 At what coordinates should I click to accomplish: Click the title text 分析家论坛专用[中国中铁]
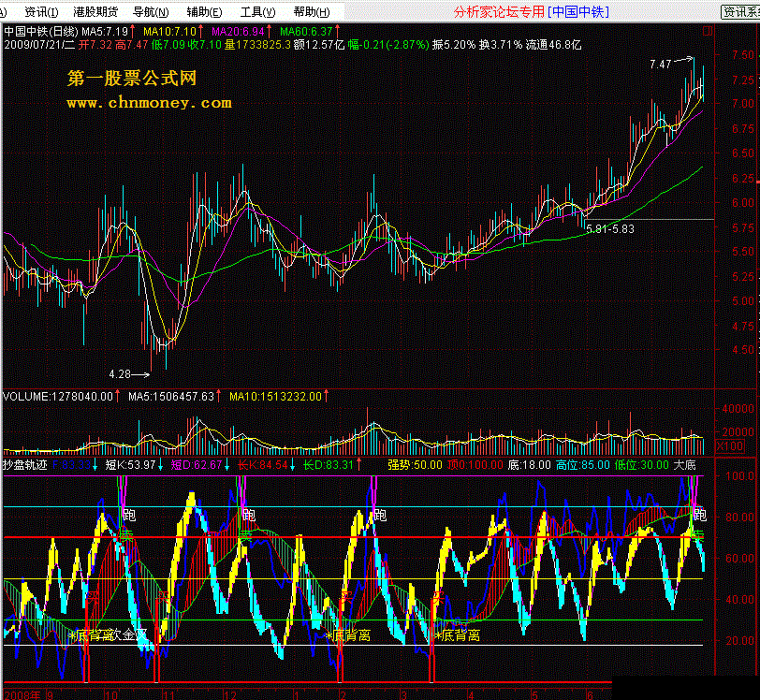(532, 11)
